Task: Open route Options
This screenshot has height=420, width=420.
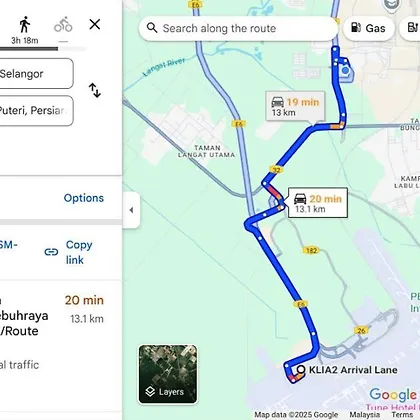Action: (x=84, y=198)
